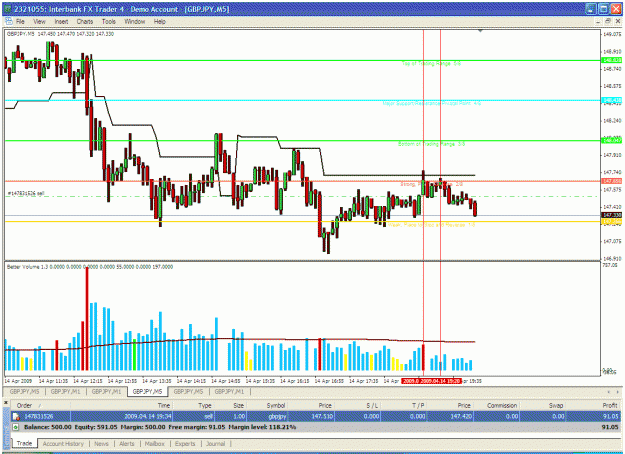
Task: Open the Insert menu
Action: coord(61,22)
